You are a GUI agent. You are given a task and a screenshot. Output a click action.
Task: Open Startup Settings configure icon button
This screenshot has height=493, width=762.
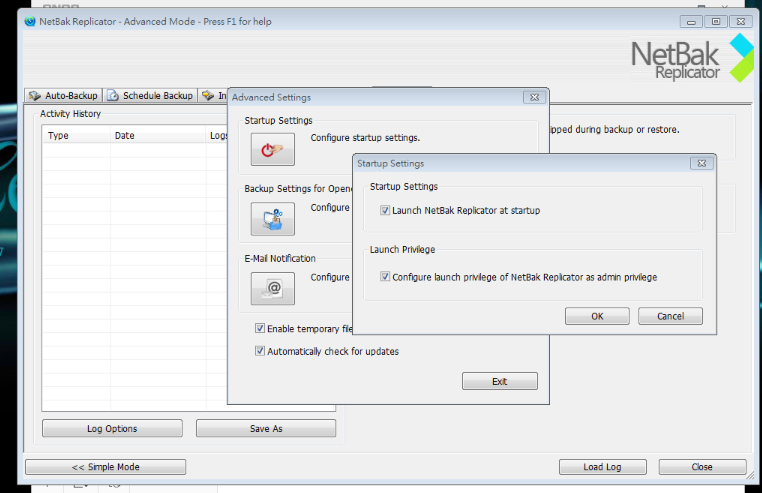pos(273,149)
